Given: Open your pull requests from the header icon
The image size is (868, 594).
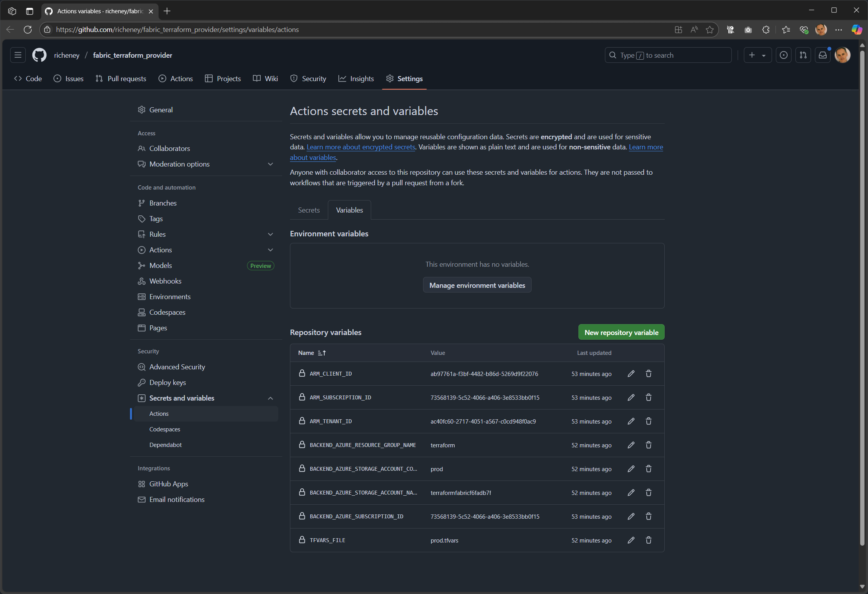Looking at the screenshot, I should tap(803, 55).
